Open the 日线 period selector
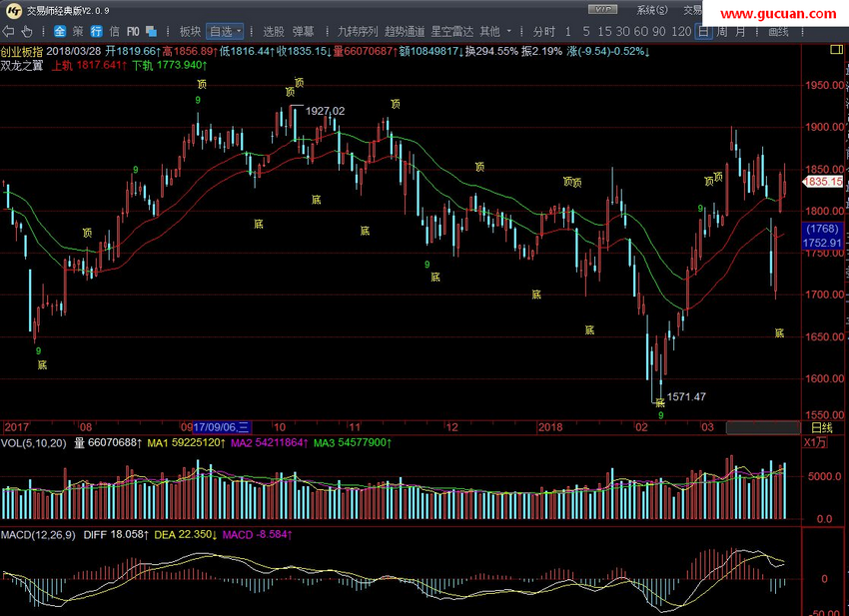 pyautogui.click(x=821, y=427)
